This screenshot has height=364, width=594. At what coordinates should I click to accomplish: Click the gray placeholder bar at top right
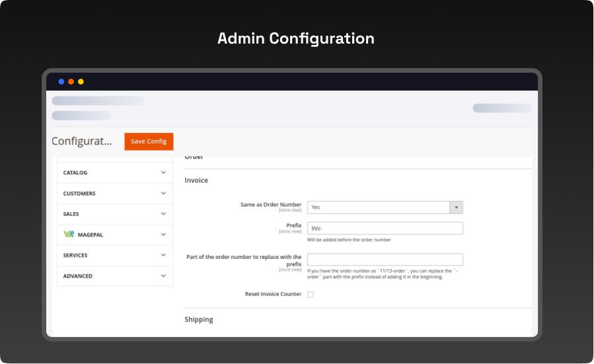501,108
